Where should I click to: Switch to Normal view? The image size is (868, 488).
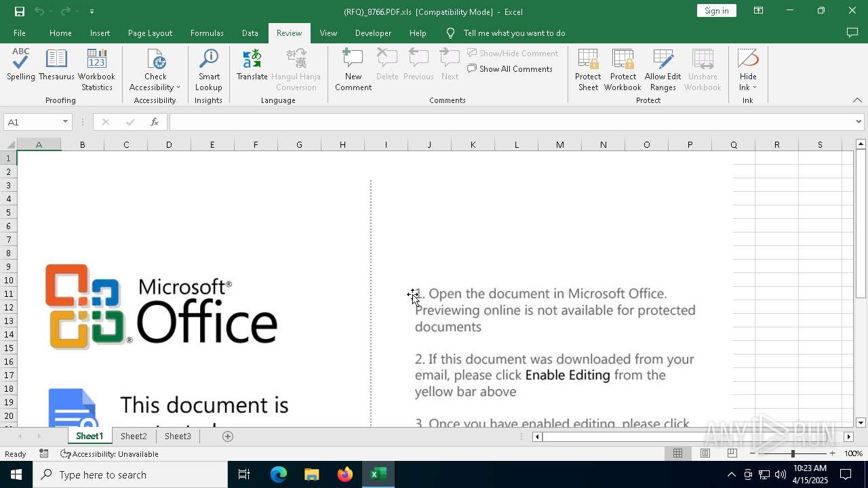(677, 453)
